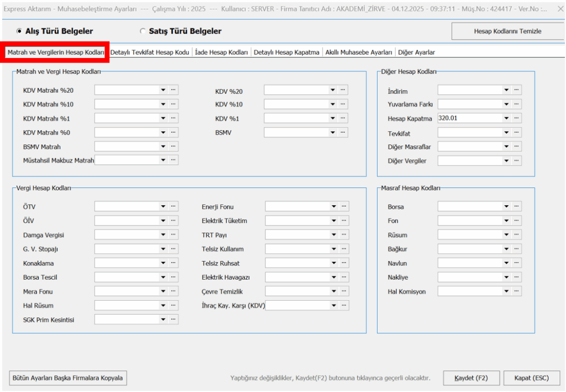
Task: Switch to İade Hesap Kodları tab
Action: [221, 53]
